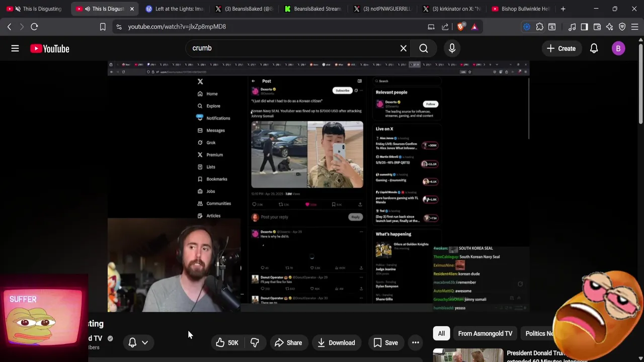Switch to BeansIsBaked Stream Kick tab
The width and height of the screenshot is (644, 362).
pos(313,9)
